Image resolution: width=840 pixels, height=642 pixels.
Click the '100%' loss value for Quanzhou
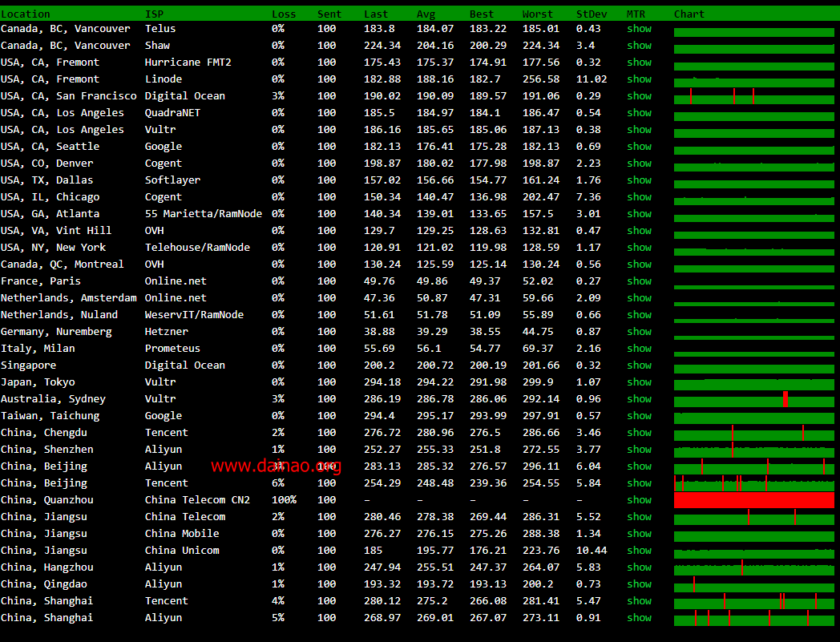[x=284, y=500]
